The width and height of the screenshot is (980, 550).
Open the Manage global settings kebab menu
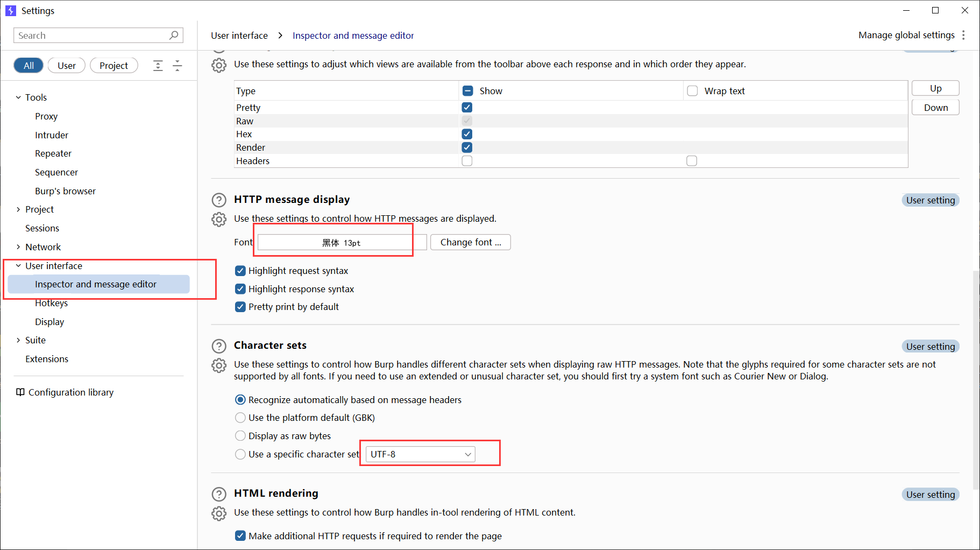(x=963, y=35)
